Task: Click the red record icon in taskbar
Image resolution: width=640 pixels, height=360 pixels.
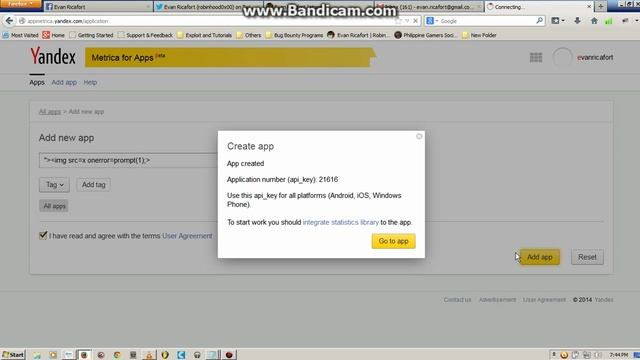Action: coord(229,355)
